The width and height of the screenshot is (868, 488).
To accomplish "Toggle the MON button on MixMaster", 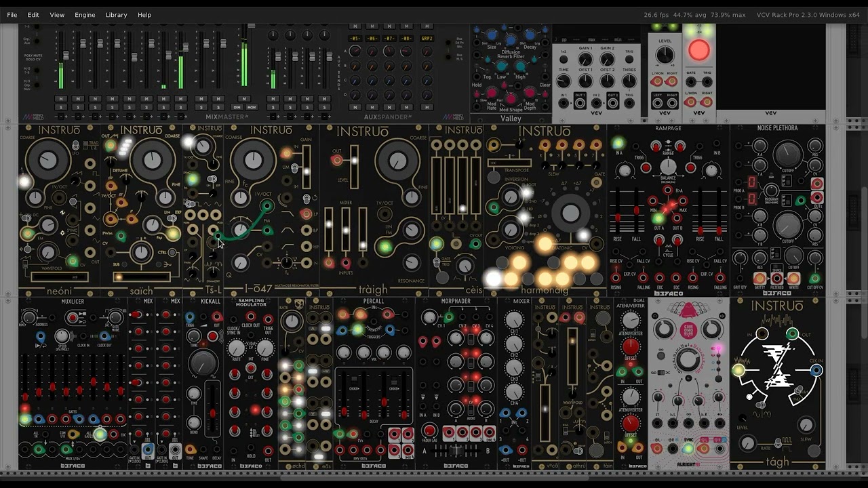I will tap(251, 107).
